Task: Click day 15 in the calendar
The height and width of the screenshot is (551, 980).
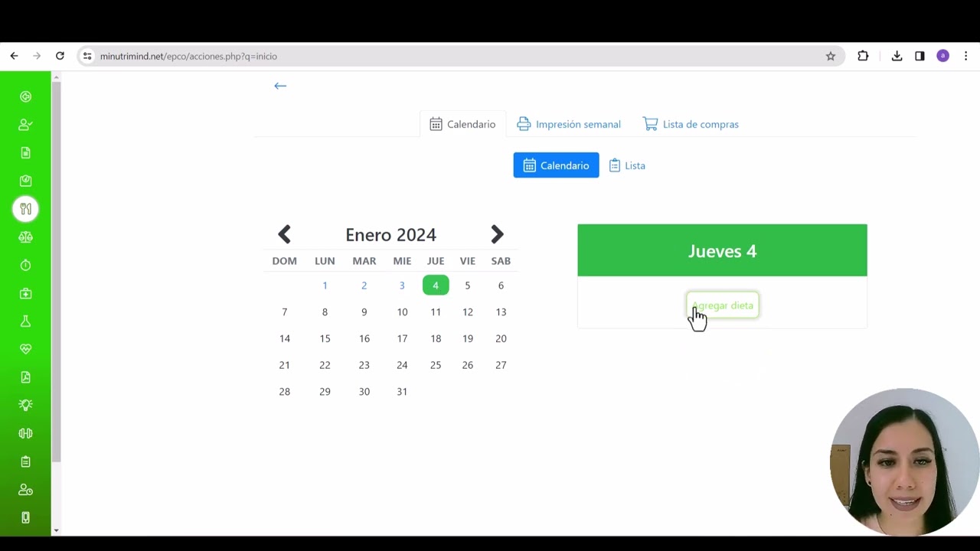Action: pyautogui.click(x=325, y=338)
